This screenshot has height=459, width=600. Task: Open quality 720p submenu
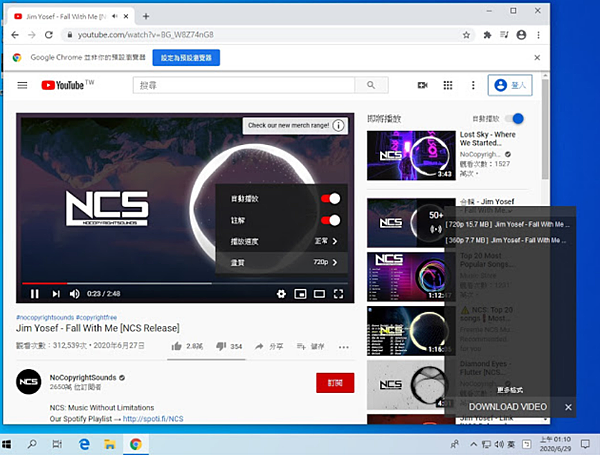pyautogui.click(x=282, y=262)
